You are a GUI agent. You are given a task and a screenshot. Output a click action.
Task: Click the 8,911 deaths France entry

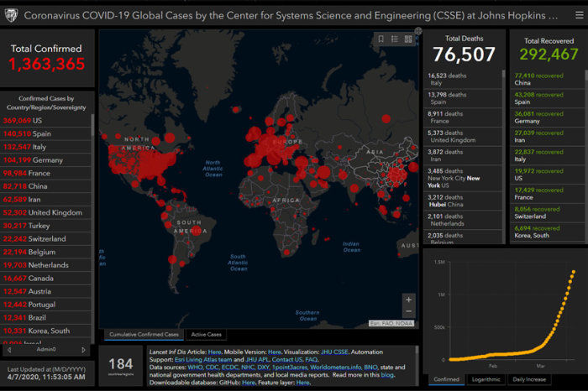tap(463, 117)
